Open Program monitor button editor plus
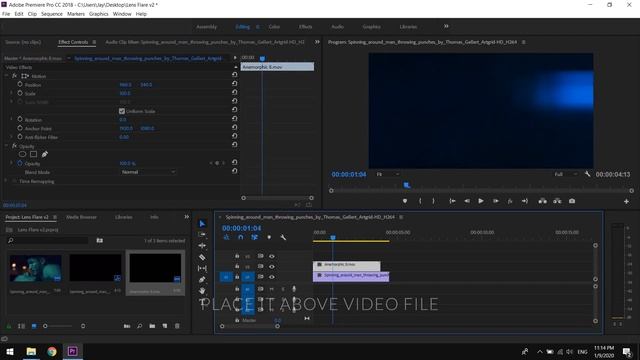 pyautogui.click(x=626, y=201)
